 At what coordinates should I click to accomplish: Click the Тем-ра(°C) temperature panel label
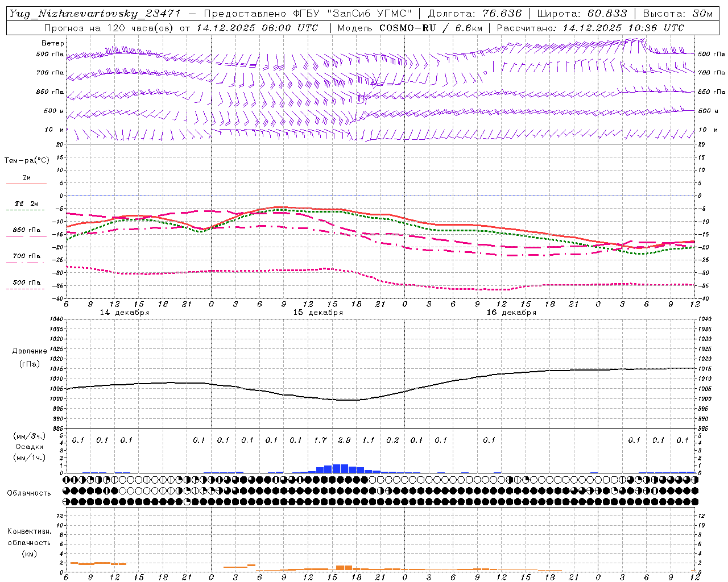pos(27,161)
